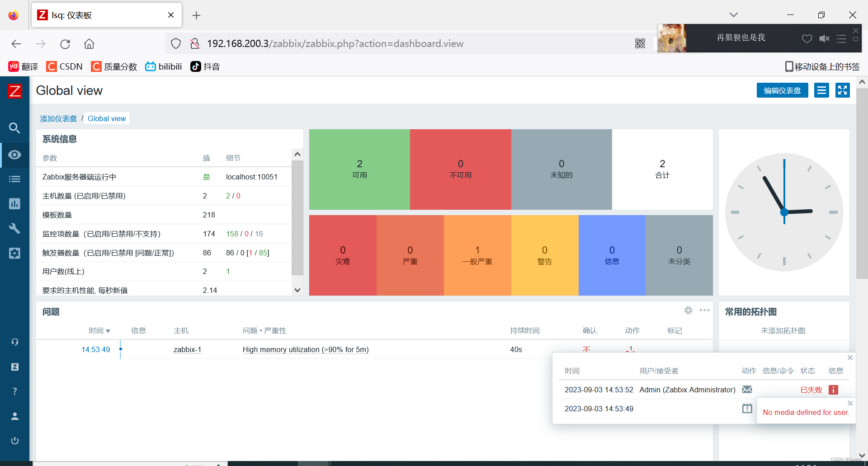Click the system info scrollbar thumb
Viewport: 868px width, 466px height.
point(297,217)
